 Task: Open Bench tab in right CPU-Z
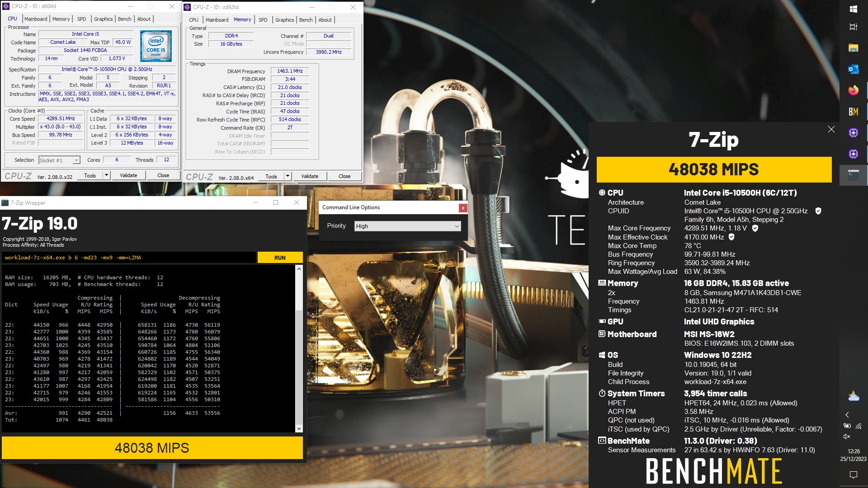[x=306, y=20]
